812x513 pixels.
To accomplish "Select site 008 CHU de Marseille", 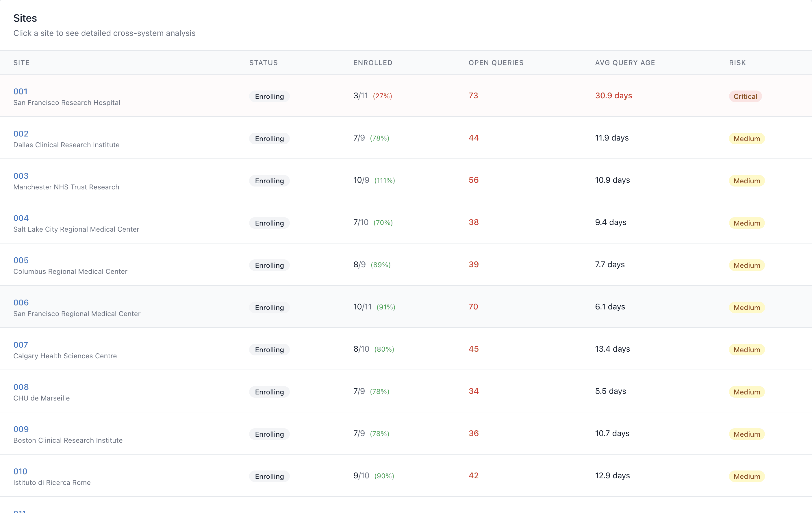I will [21, 387].
